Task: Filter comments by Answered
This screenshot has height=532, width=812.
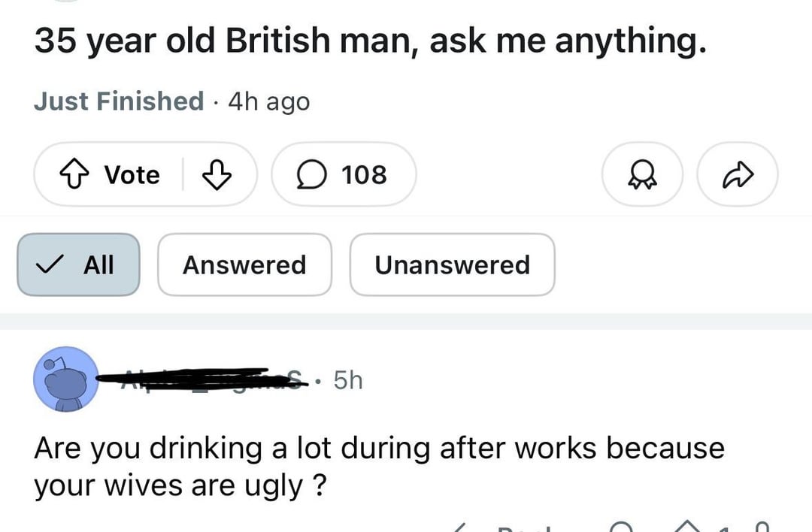Action: click(244, 264)
